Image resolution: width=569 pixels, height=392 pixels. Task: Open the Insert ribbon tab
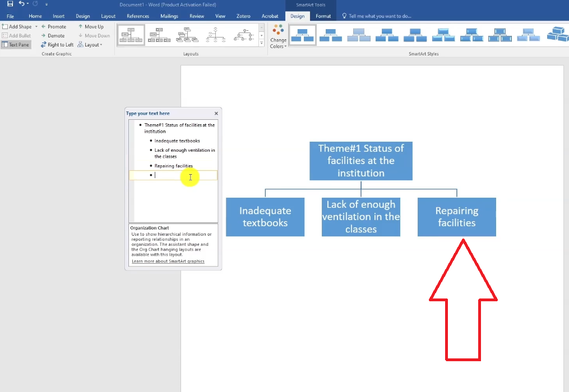[x=59, y=16]
